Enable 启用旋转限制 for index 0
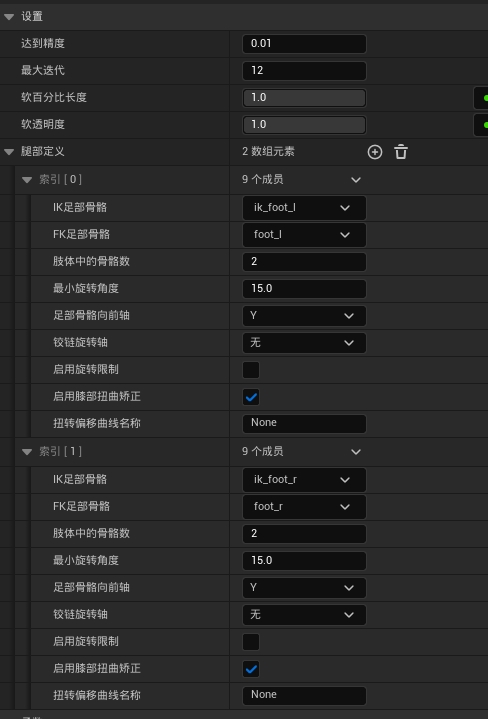Screen dimensions: 488x719 click(251, 370)
